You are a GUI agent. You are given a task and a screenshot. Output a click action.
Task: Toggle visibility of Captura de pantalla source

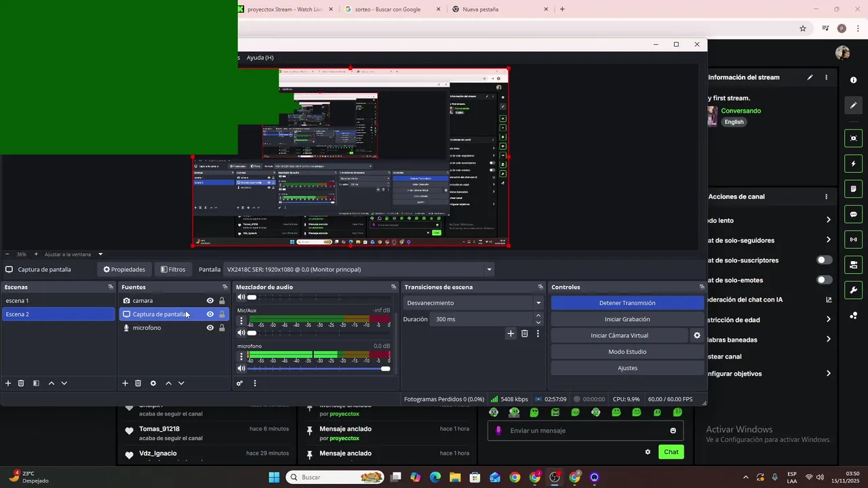(x=210, y=314)
